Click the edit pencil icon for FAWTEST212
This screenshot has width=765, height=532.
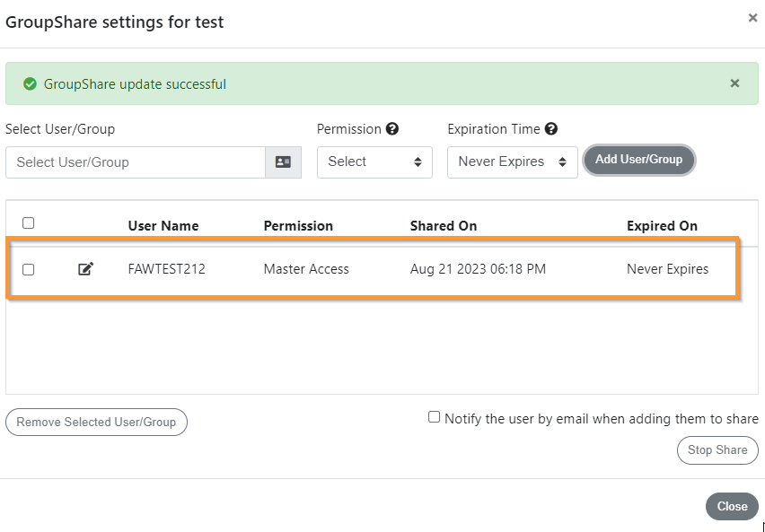[x=86, y=268]
